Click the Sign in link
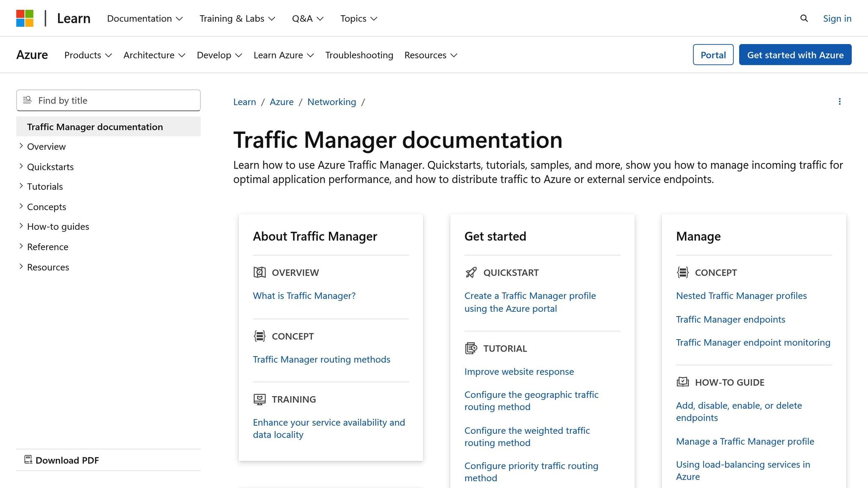This screenshot has height=488, width=868. click(837, 18)
